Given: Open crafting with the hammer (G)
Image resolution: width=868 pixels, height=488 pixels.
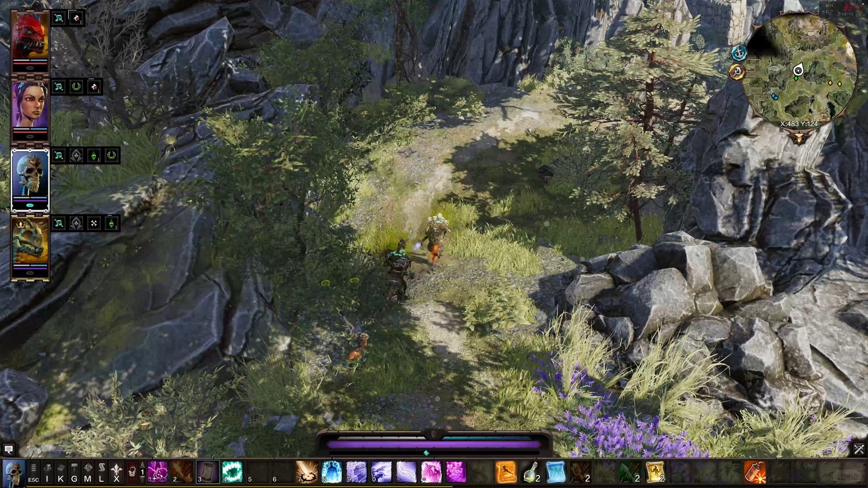Looking at the screenshot, I should tap(74, 472).
